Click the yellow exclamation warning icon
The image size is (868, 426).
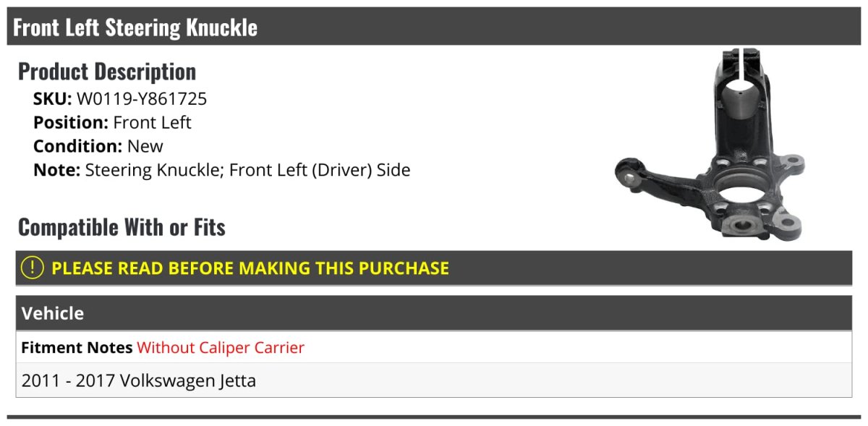click(x=33, y=268)
